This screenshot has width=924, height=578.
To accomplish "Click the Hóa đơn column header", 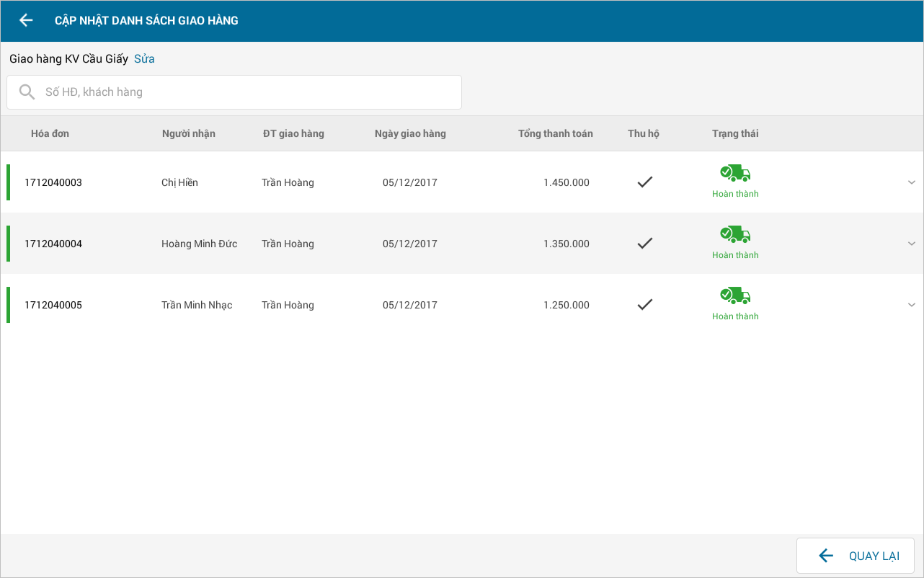I will (x=50, y=133).
